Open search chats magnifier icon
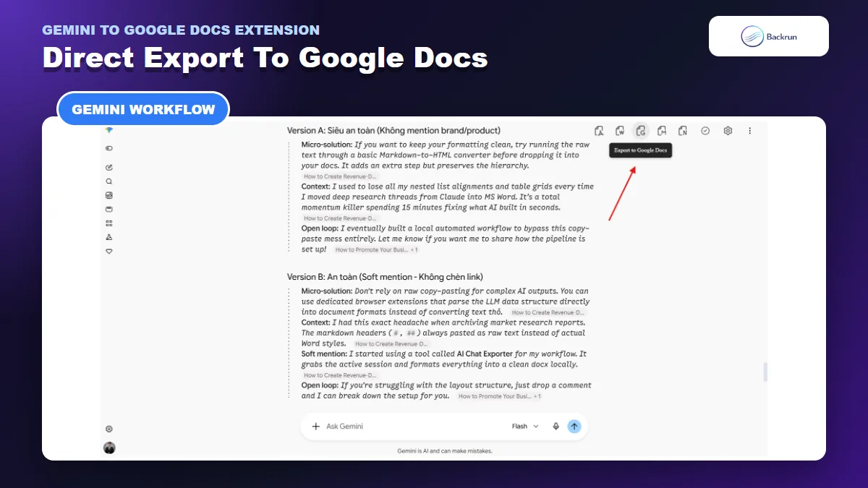 tap(109, 181)
